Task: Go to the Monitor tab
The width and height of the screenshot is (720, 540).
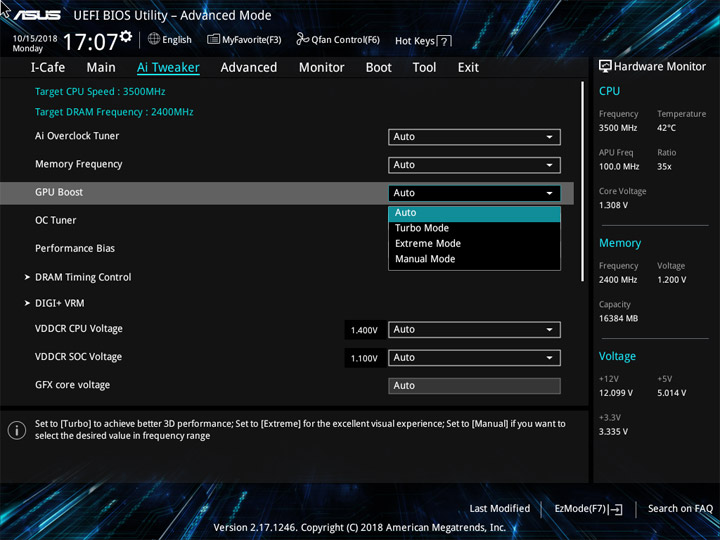Action: 321,68
